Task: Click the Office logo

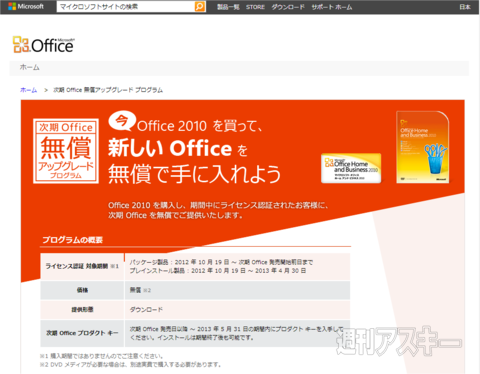Action: pos(43,45)
